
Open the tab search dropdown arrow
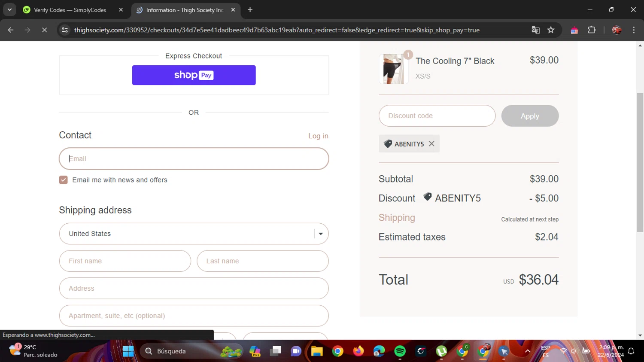[9, 10]
